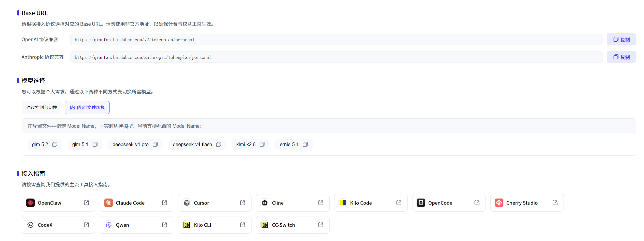Viewport: 644px width, 241px height.
Task: Switch to the 通过控制台切换 tab
Action: 42,108
